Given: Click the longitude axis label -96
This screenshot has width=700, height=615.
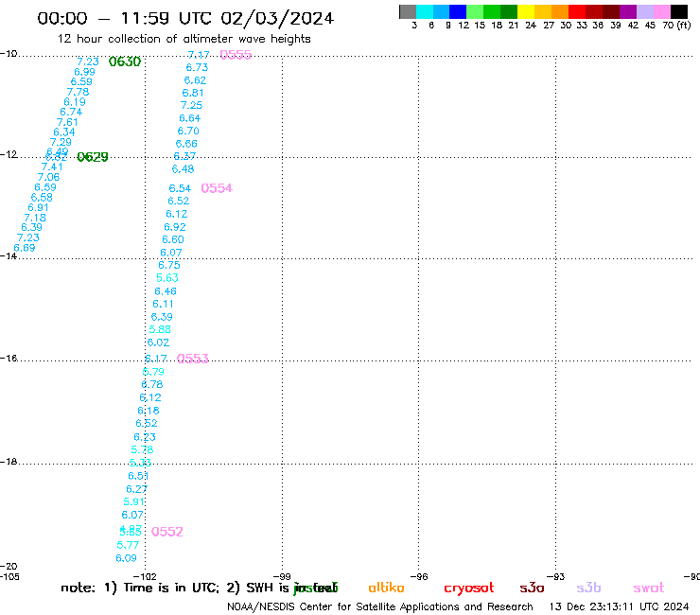Looking at the screenshot, I should [x=419, y=577].
